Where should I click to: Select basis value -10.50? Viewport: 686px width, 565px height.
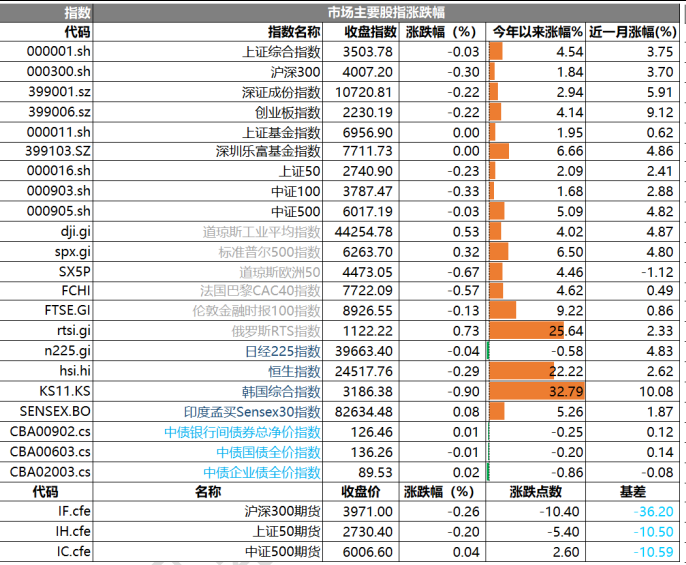632,531
